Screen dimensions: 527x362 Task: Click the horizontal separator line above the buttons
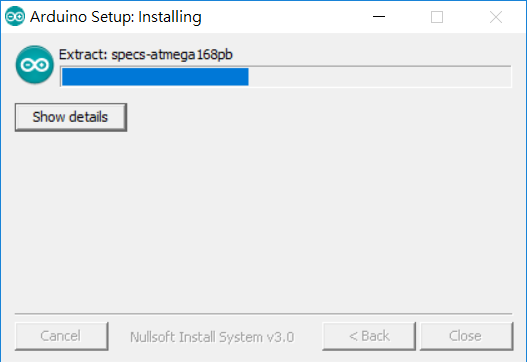coord(263,314)
